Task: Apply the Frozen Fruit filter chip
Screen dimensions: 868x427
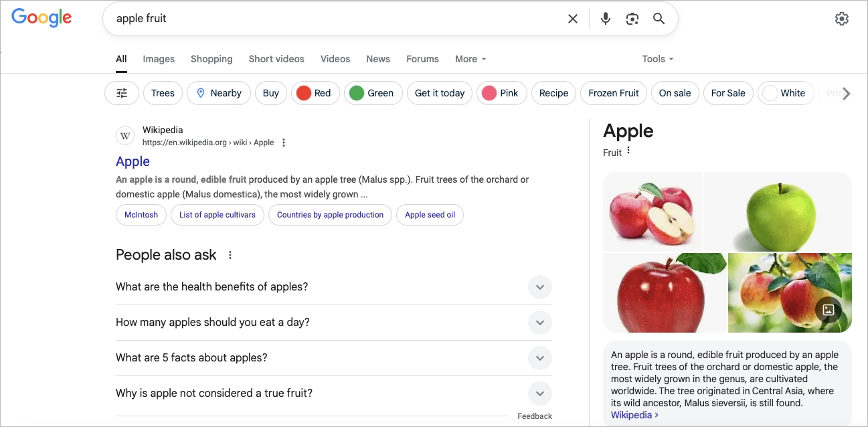Action: coord(613,93)
